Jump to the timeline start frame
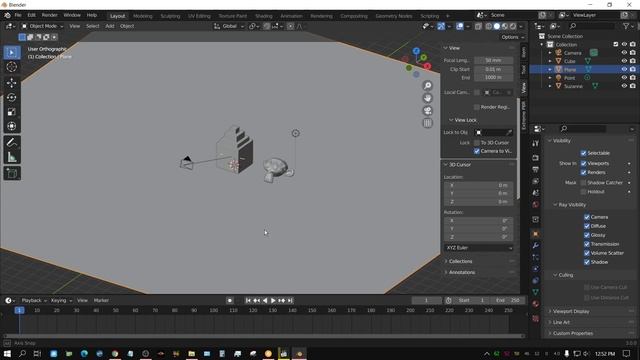Image resolution: width=640 pixels, height=360 pixels. 248,300
